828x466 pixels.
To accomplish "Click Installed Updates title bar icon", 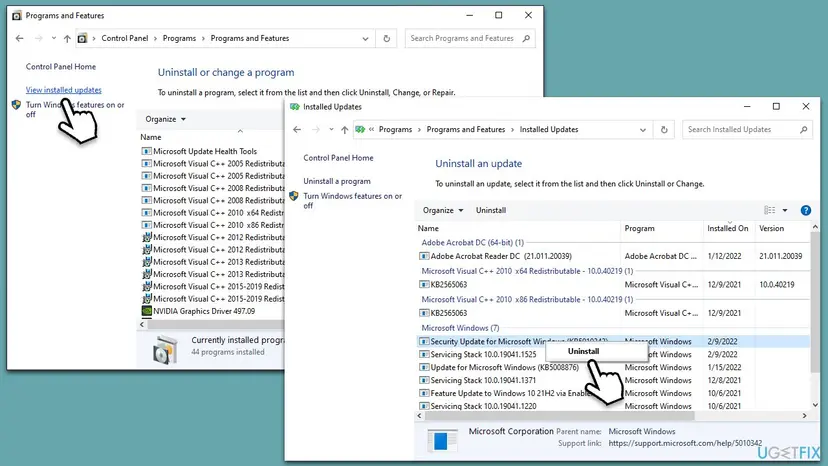I will pyautogui.click(x=295, y=107).
